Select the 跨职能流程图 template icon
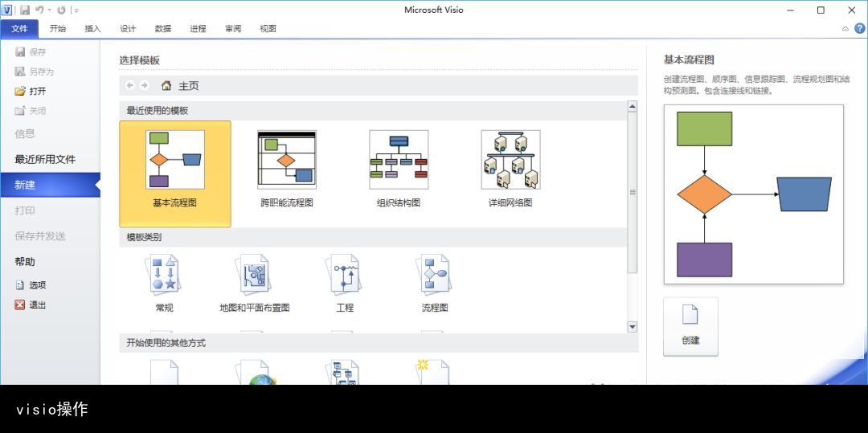868x433 pixels. pyautogui.click(x=287, y=160)
